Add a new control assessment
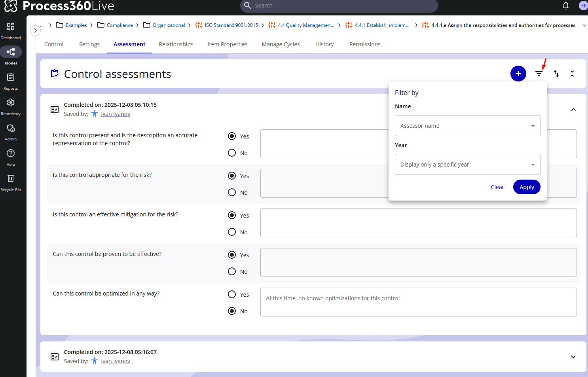The height and width of the screenshot is (377, 588). [x=518, y=74]
